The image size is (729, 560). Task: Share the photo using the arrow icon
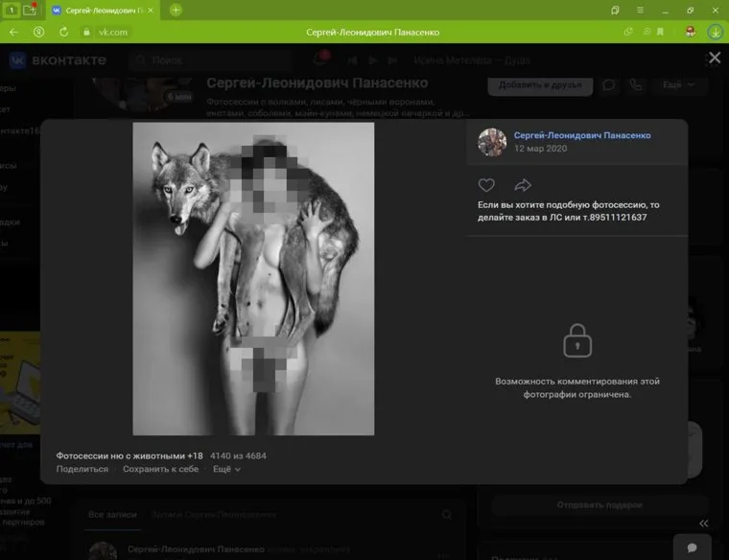(x=523, y=185)
